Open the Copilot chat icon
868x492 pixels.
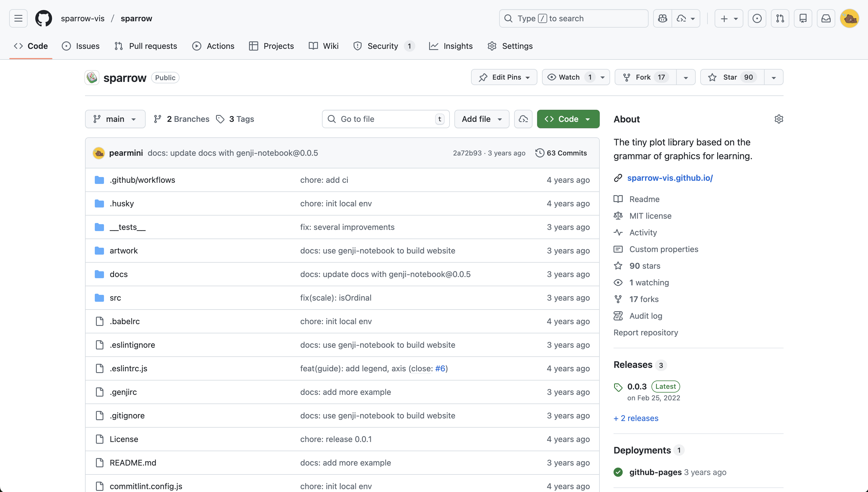(x=662, y=18)
